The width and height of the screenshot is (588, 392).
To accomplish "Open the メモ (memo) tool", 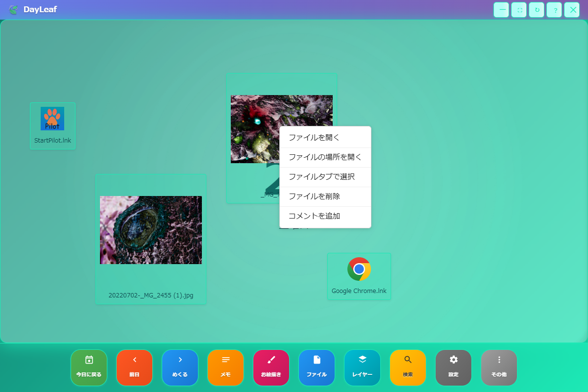I will pyautogui.click(x=225, y=367).
